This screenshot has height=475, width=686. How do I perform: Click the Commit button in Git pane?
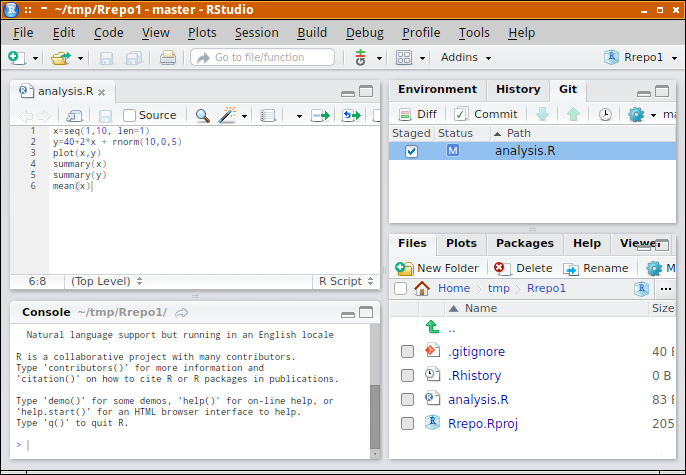(x=486, y=115)
